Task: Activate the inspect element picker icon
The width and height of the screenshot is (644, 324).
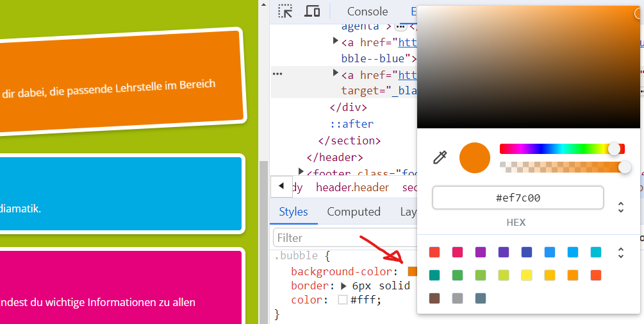Action: (285, 11)
